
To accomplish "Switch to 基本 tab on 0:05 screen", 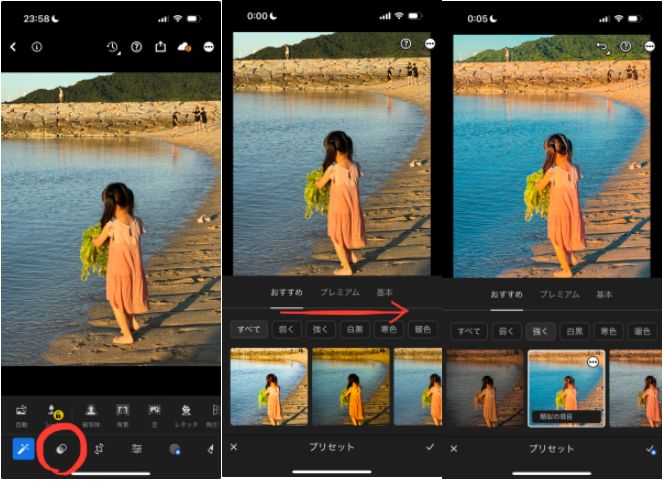I will [604, 294].
